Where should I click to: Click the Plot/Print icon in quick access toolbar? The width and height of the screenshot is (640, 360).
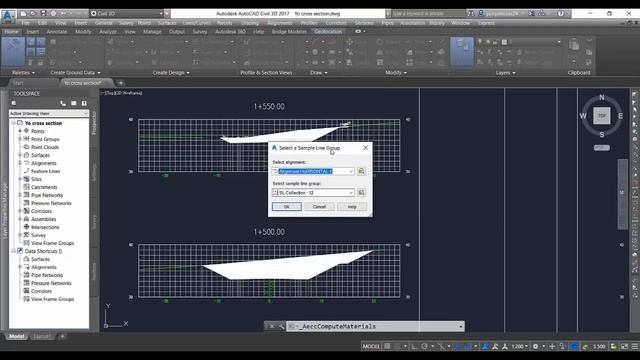tap(53, 13)
